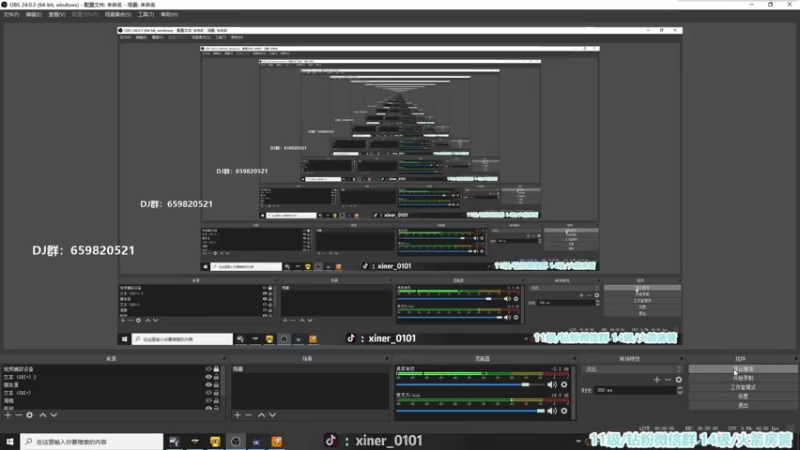Click the stop streaming button
Screen dimensions: 800x450
tap(743, 369)
